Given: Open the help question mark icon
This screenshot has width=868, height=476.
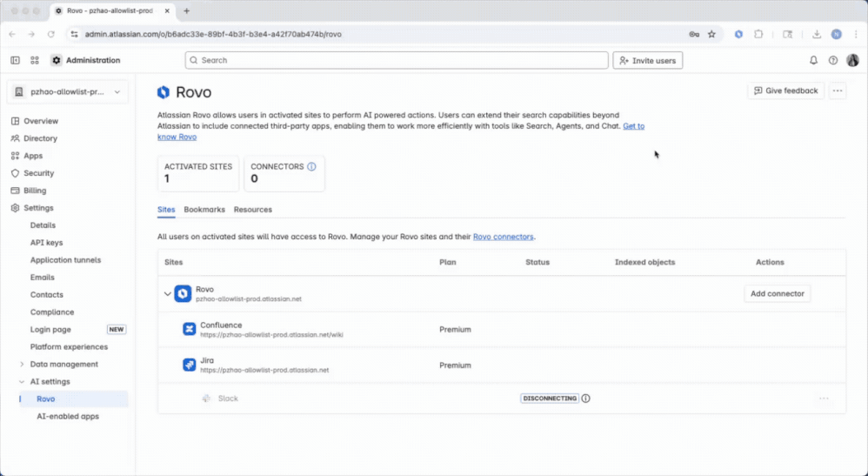Looking at the screenshot, I should (x=833, y=60).
